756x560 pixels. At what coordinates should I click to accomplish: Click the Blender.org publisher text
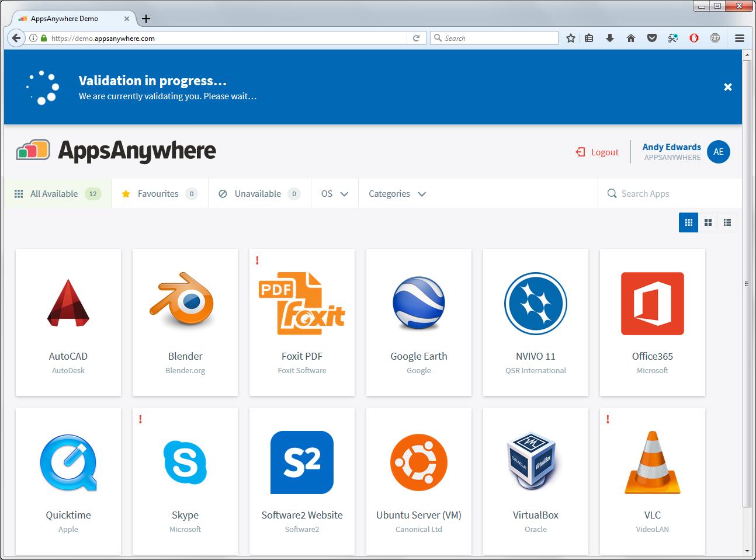(185, 370)
